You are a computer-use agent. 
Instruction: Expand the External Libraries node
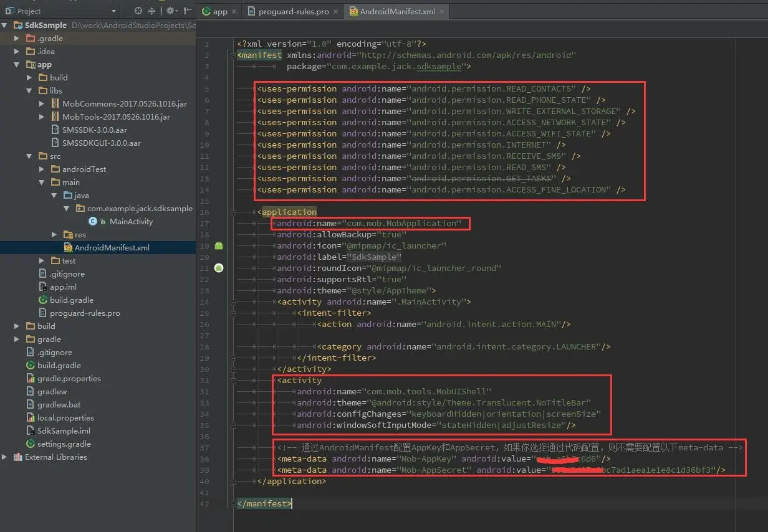[6, 457]
